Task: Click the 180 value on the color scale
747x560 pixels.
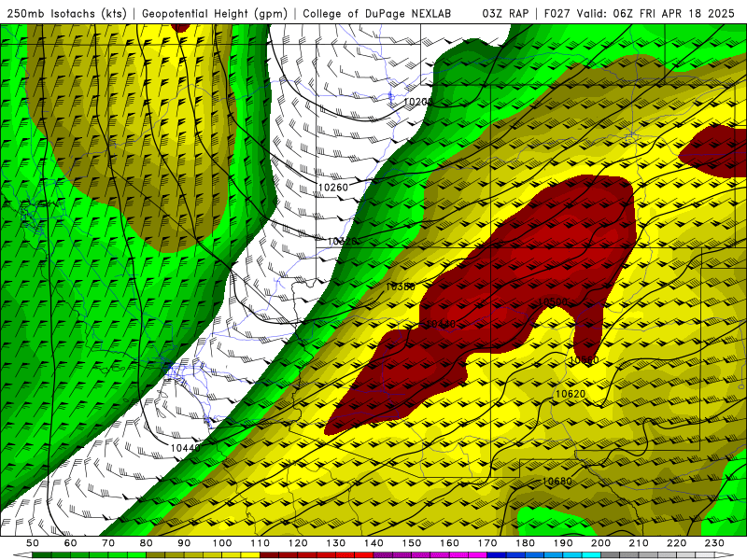Action: coord(525,543)
